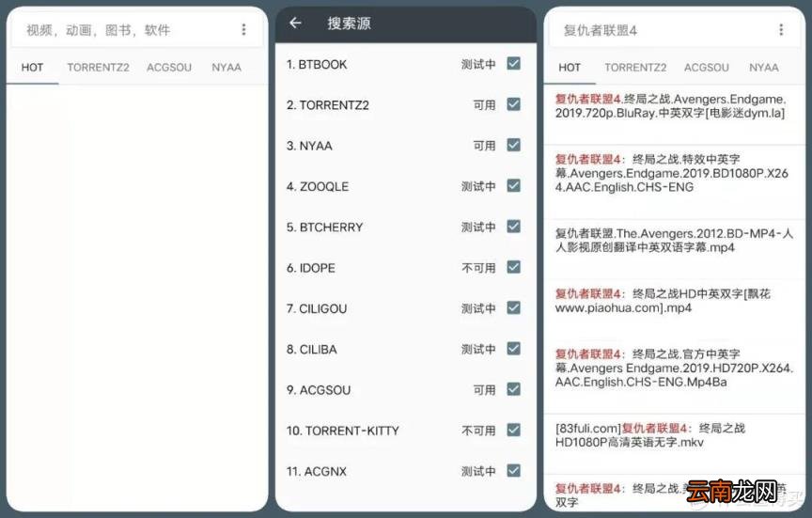Click 可用 status next to NYAA
This screenshot has width=812, height=518.
(x=484, y=146)
